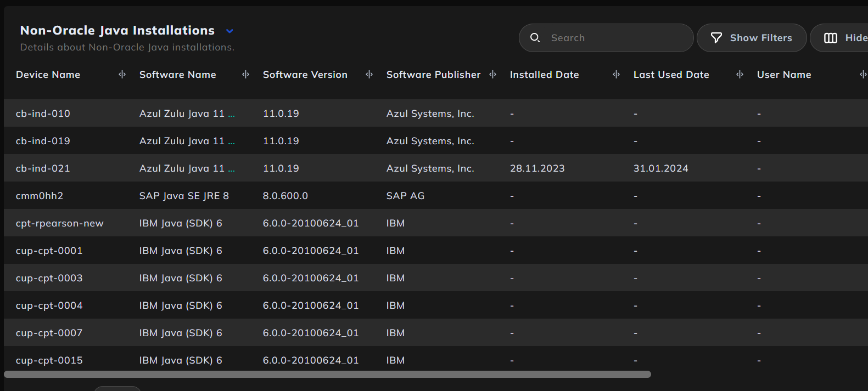Expand the Non-Oracle Java Installations title dropdown
Screen dimensions: 868x391
click(229, 31)
